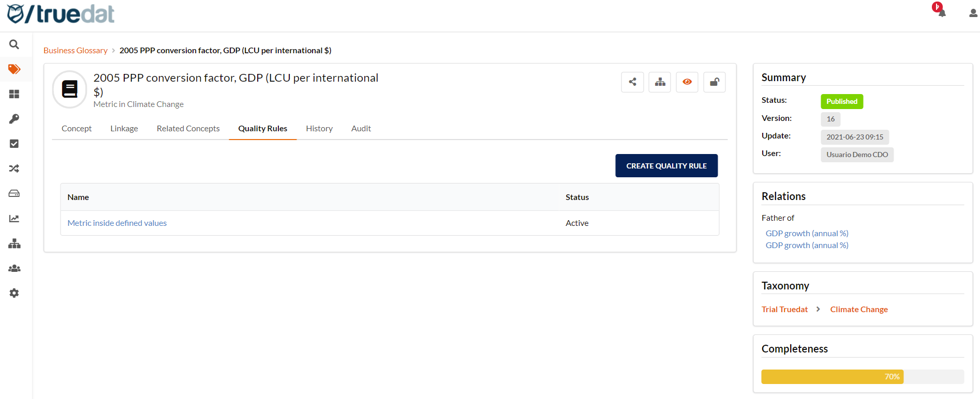Click the hierarchy sitemap button in concept header
The image size is (980, 399).
coord(660,82)
